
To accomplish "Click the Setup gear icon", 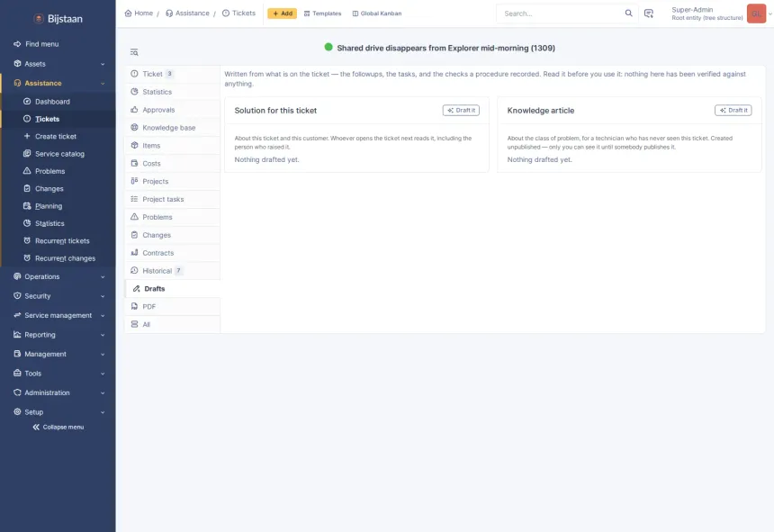I will click(x=17, y=411).
